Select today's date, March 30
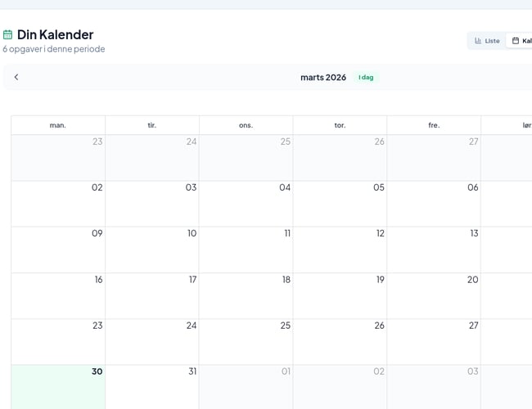532x409 pixels. click(58, 386)
